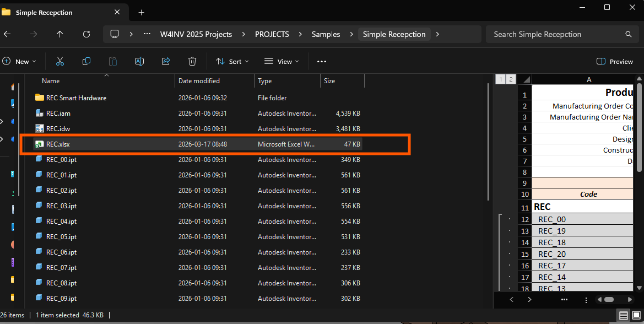Show outline level 2 in preview
Screen dimensions: 644x324
click(x=511, y=79)
